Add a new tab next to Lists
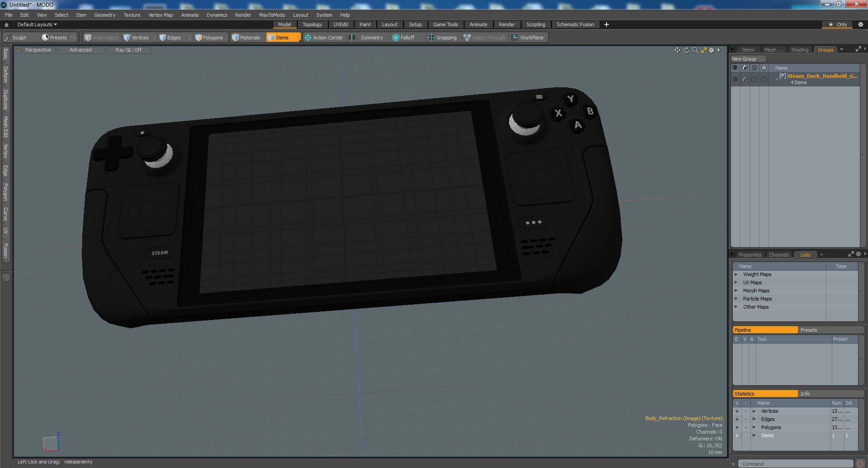This screenshot has width=868, height=468. 821,255
